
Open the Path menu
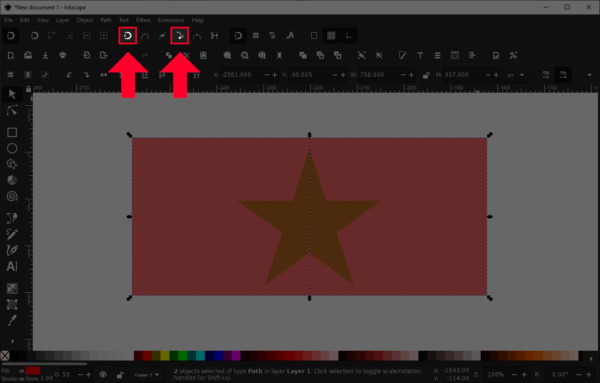(x=106, y=20)
